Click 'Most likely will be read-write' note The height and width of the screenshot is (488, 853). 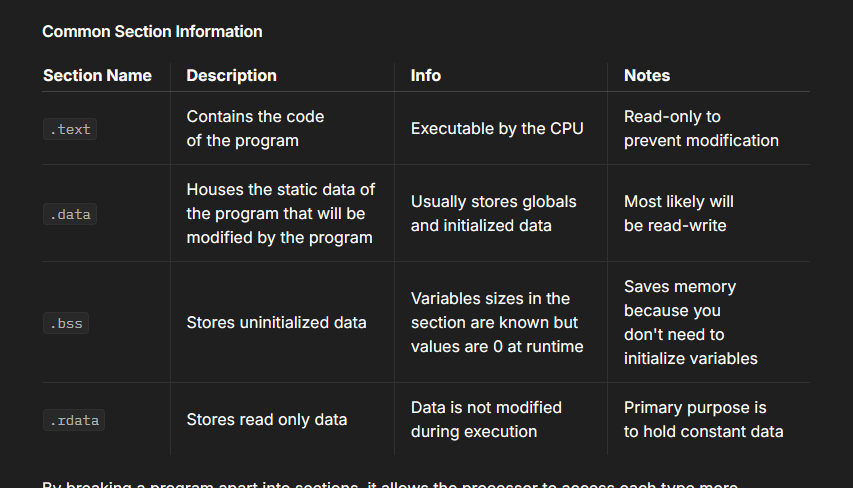(x=679, y=213)
